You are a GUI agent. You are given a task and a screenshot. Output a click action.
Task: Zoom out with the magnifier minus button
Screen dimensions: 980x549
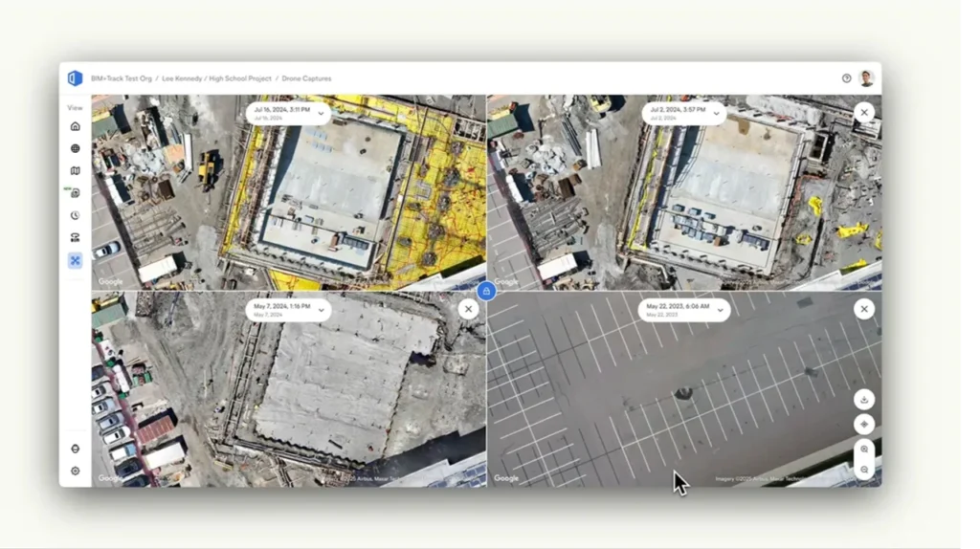pos(864,470)
